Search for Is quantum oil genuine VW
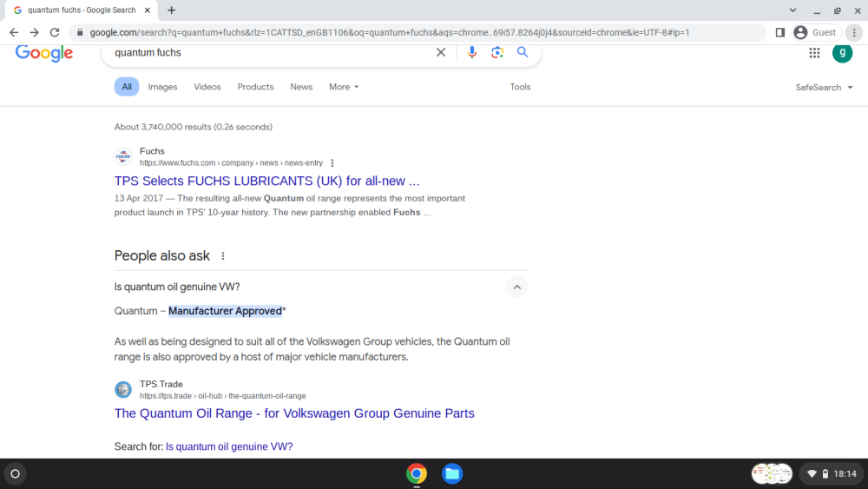Screen dimensions: 868x489 pos(229,446)
